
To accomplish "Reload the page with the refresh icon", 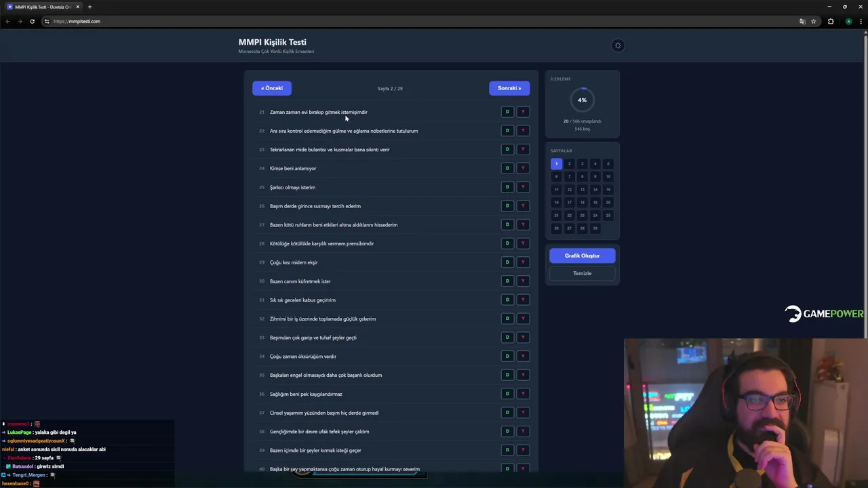I will click(x=32, y=21).
